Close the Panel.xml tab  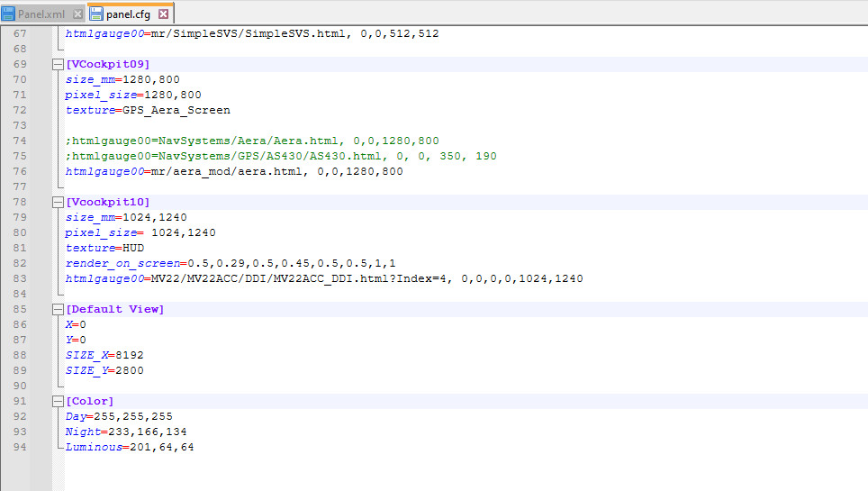point(77,14)
